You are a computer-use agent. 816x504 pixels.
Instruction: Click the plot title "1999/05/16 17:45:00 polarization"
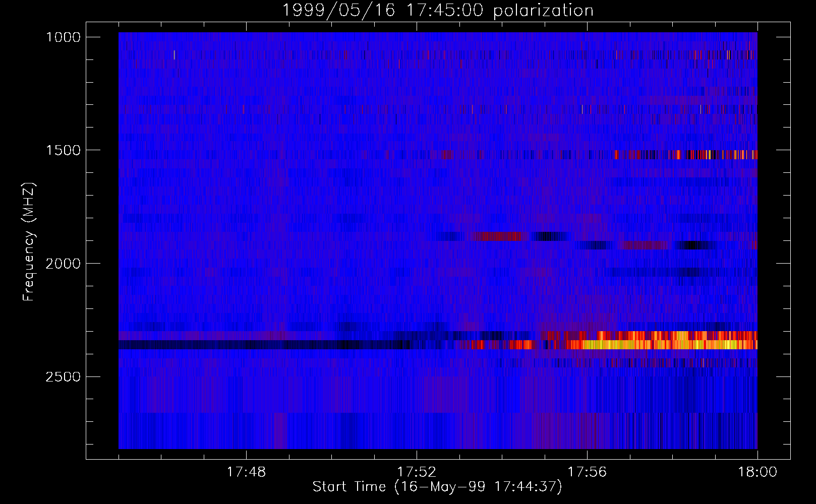(x=437, y=10)
